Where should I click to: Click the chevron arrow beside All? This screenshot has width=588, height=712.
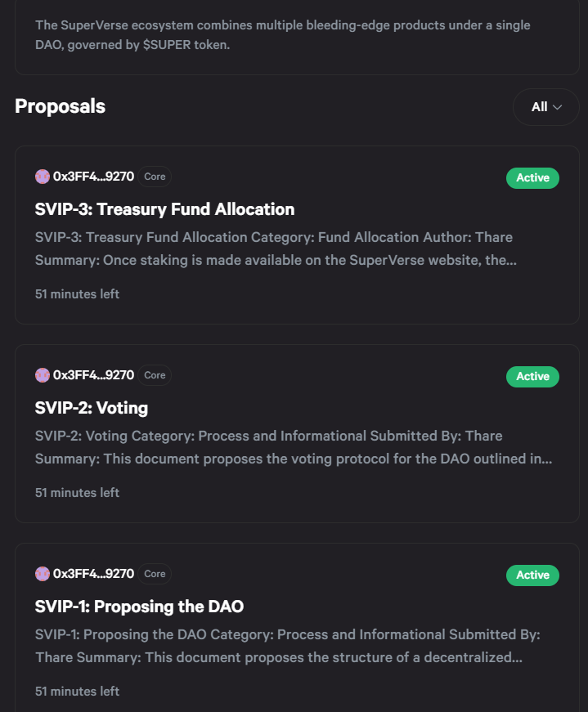pyautogui.click(x=557, y=107)
